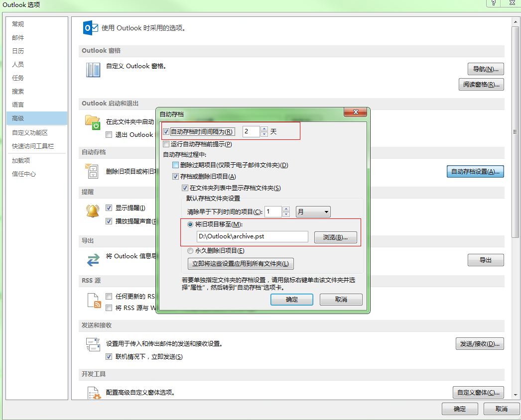Open 邮件 options category
The width and height of the screenshot is (521, 420).
pyautogui.click(x=36, y=37)
